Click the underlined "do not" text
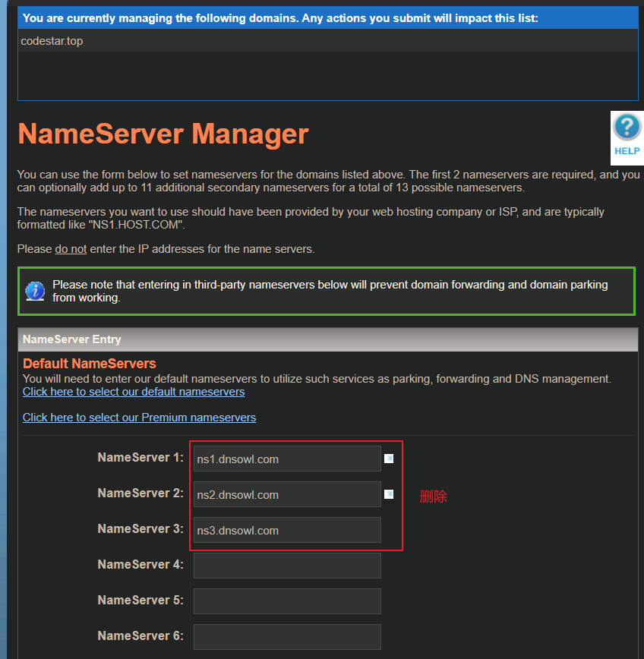Viewport: 644px width, 659px height. (71, 249)
